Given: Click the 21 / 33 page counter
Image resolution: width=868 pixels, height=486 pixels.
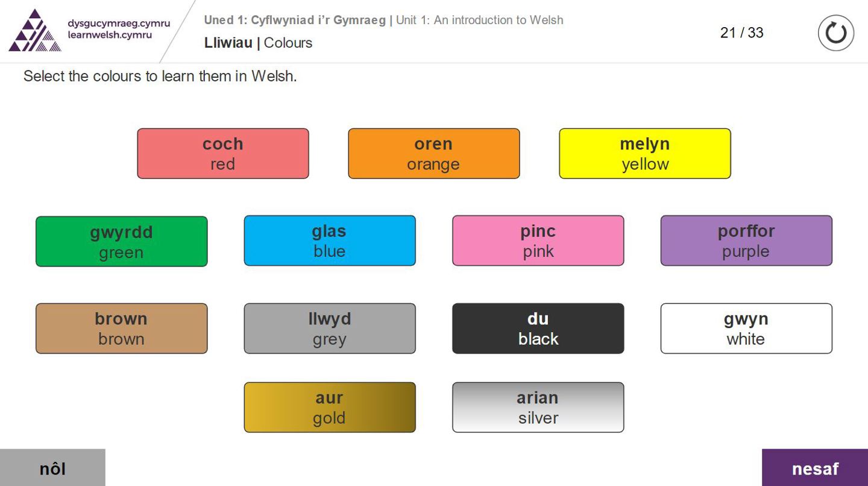Looking at the screenshot, I should click(741, 33).
